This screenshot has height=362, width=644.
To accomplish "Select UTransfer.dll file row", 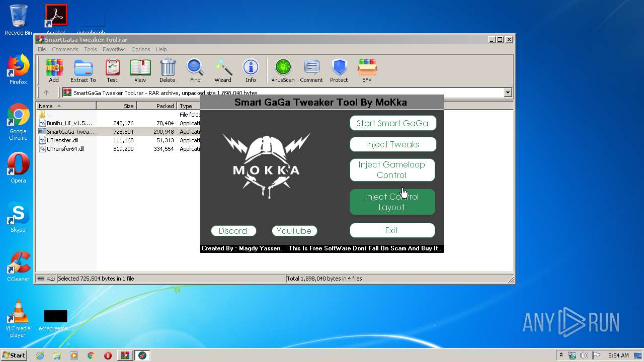I will (118, 140).
